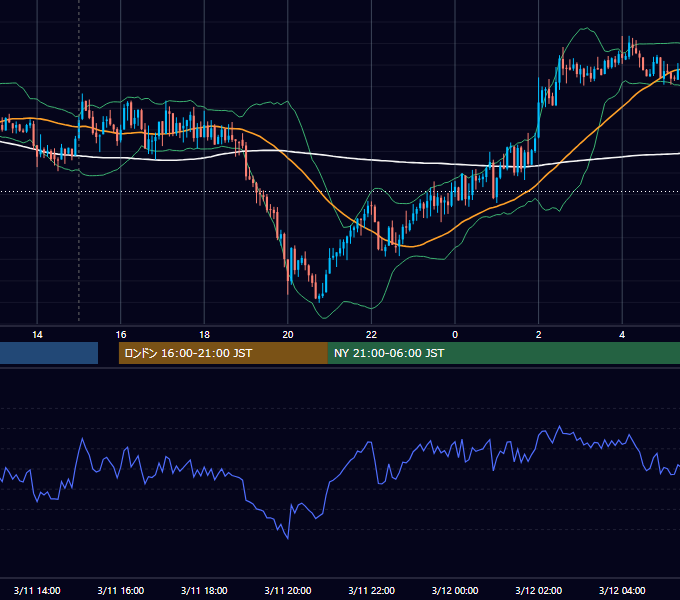Click the 3/12 00:00 label on the indicator axis
Viewport: 680px width, 600px height.
[x=455, y=590]
